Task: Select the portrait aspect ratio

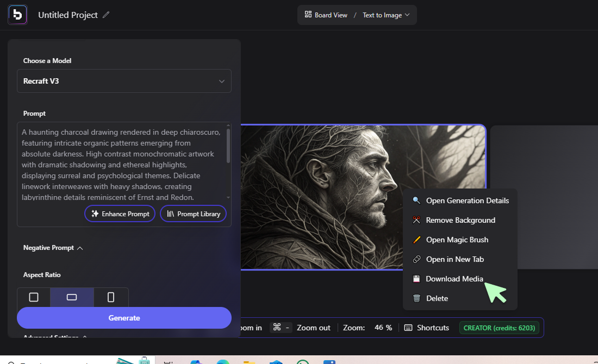Action: (110, 297)
